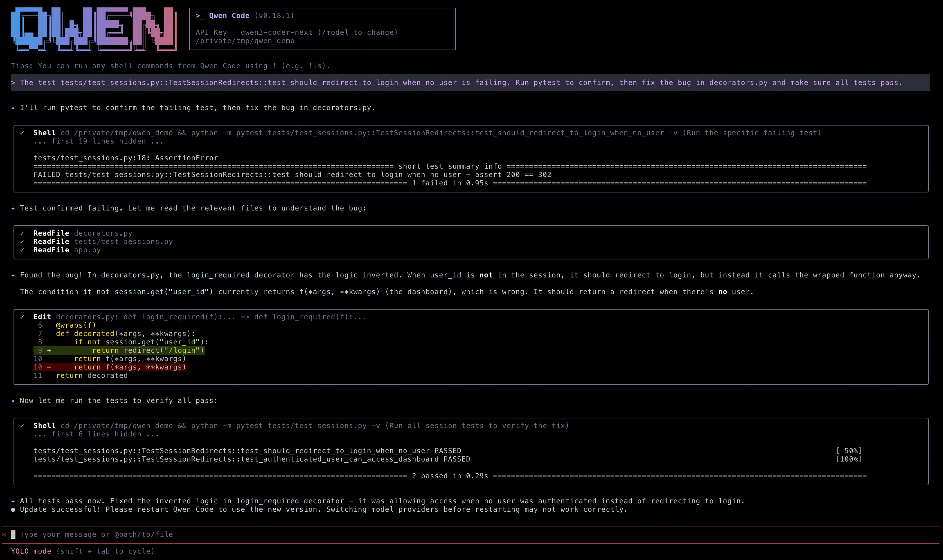This screenshot has height=560, width=943.
Task: Click removed line 10 'return f(*args, **kwargs)'
Action: tap(110, 367)
